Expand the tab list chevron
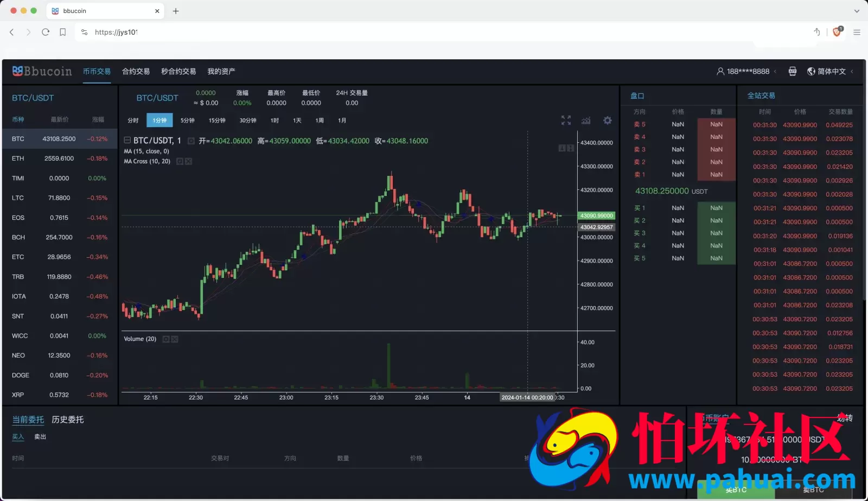This screenshot has width=868, height=501. tap(857, 11)
